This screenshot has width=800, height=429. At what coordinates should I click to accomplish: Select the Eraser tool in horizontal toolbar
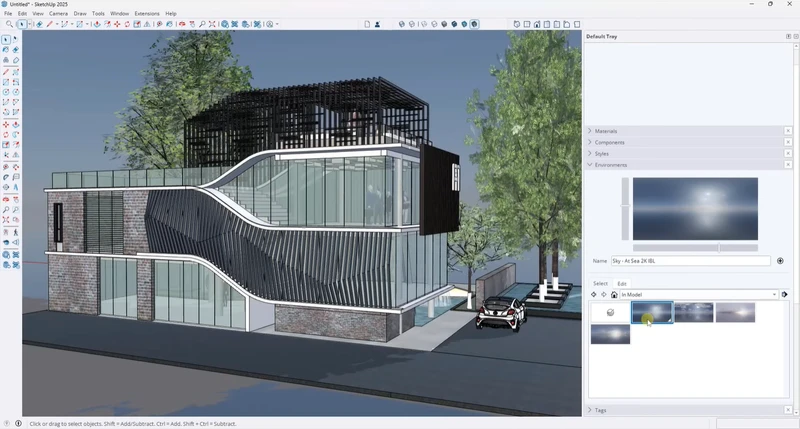pos(39,24)
